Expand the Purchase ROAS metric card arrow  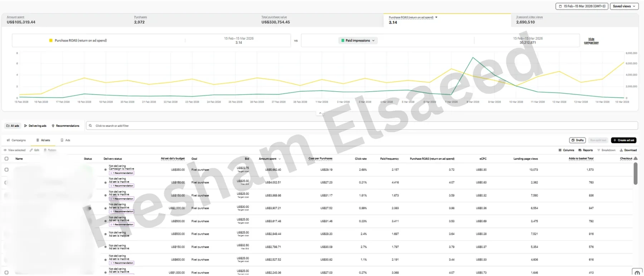[436, 17]
